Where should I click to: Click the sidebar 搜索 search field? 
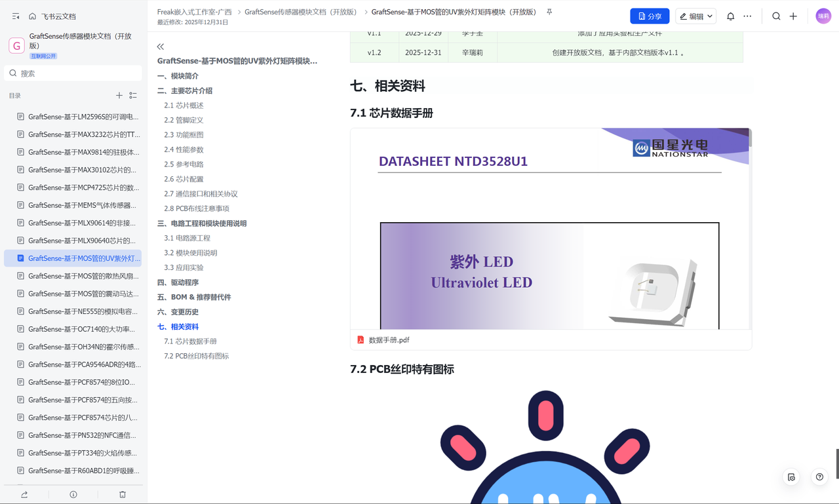[73, 73]
